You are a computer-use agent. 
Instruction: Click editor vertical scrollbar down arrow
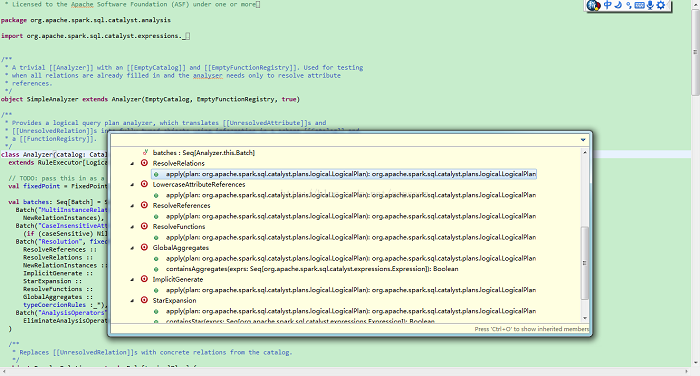[695, 363]
